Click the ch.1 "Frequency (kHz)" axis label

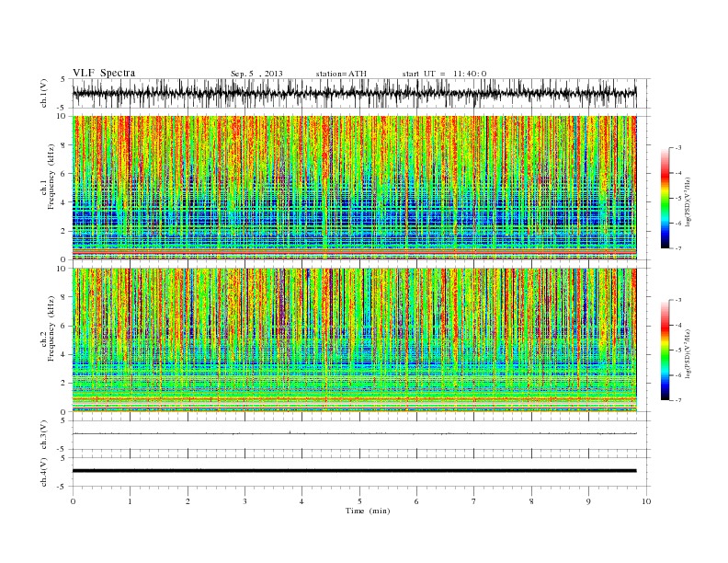(x=51, y=177)
